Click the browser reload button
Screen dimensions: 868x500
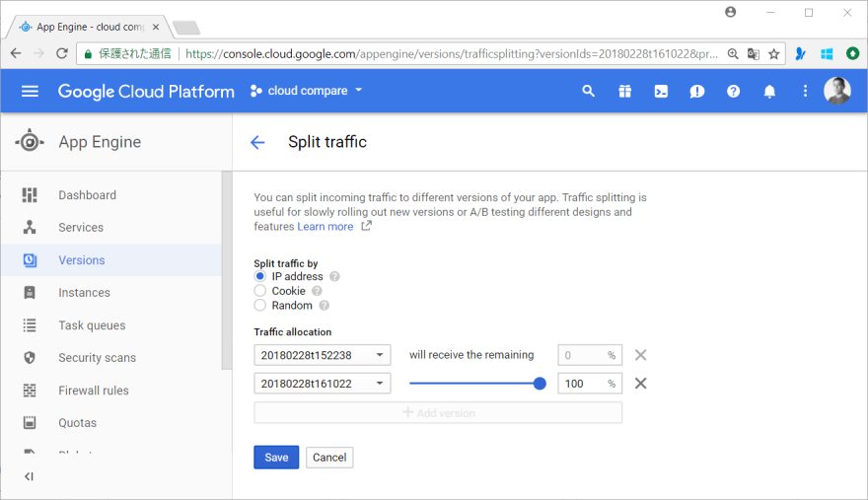62,53
